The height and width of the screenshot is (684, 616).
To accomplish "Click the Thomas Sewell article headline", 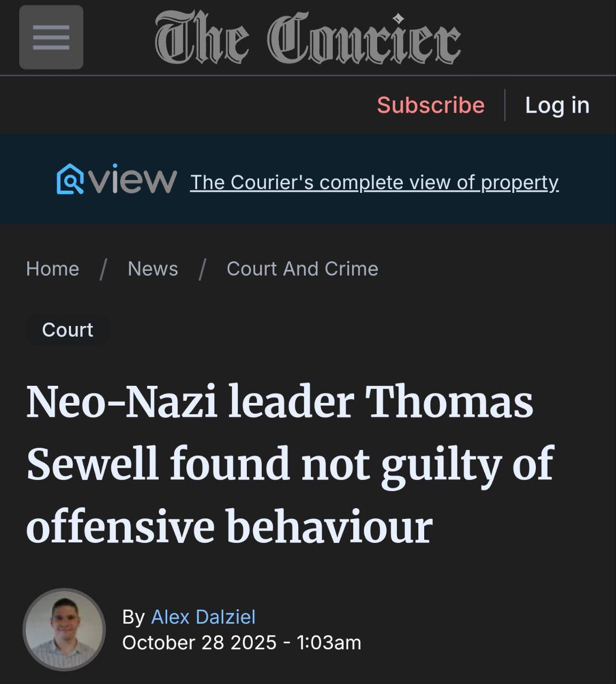I will tap(288, 463).
